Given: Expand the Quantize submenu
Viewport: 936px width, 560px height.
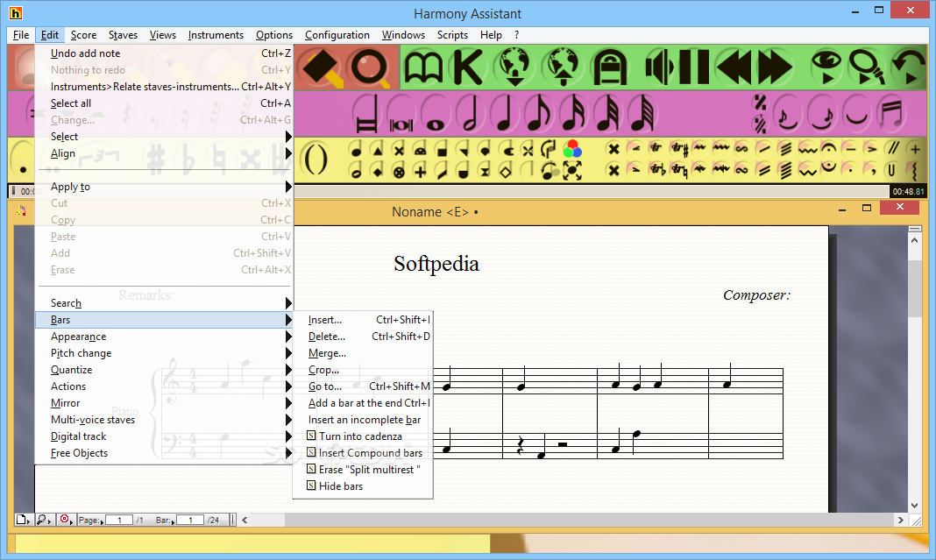Looking at the screenshot, I should (164, 370).
